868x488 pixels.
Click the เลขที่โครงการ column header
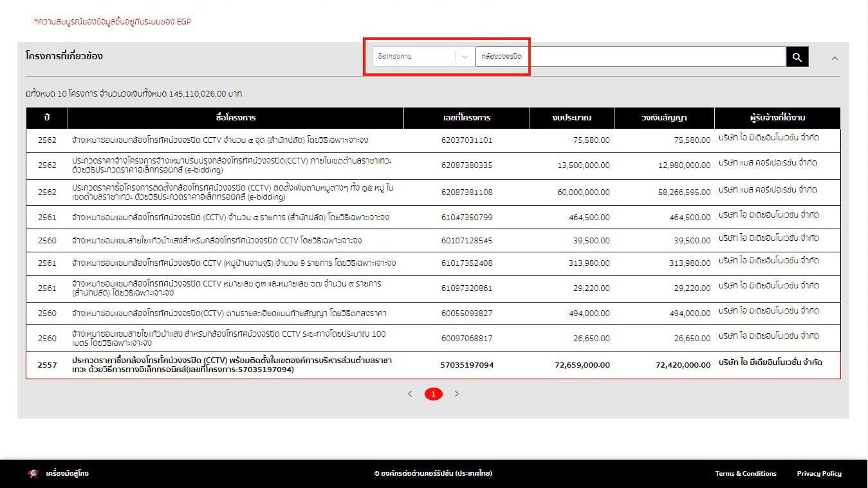pyautogui.click(x=466, y=118)
